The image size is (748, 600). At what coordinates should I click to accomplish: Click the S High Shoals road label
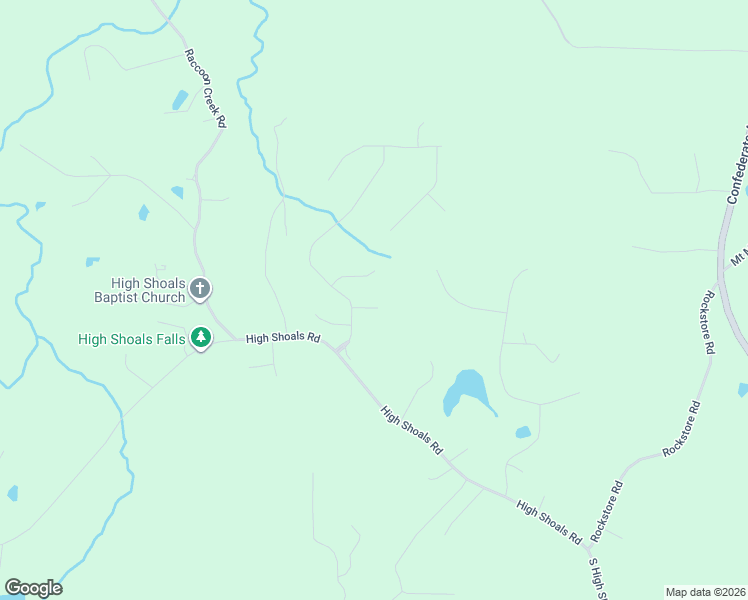click(x=598, y=578)
